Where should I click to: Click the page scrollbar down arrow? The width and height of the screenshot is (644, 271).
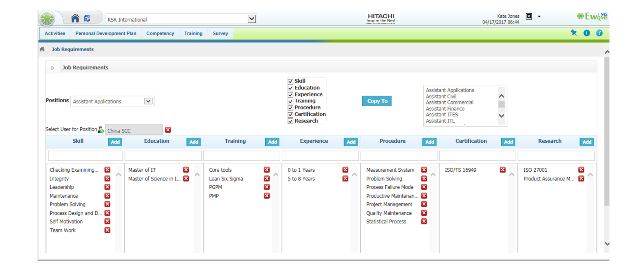click(607, 244)
